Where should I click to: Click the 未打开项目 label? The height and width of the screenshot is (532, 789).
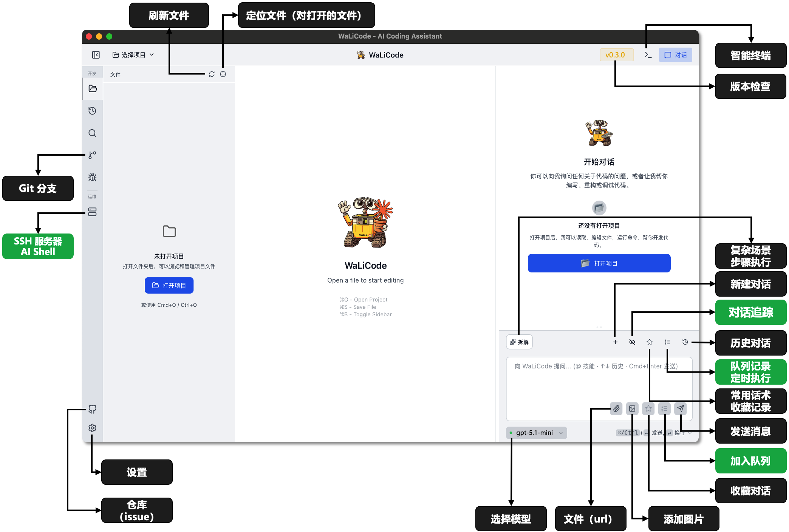point(169,256)
